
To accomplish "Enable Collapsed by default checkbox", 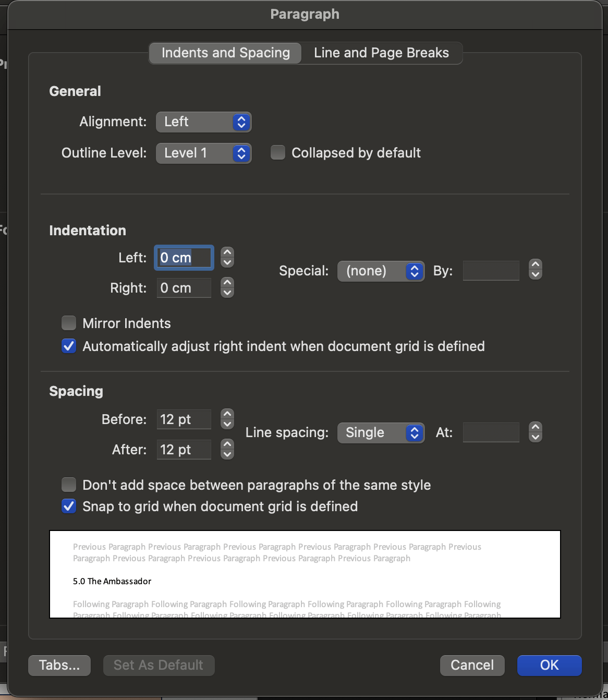I will [x=278, y=153].
